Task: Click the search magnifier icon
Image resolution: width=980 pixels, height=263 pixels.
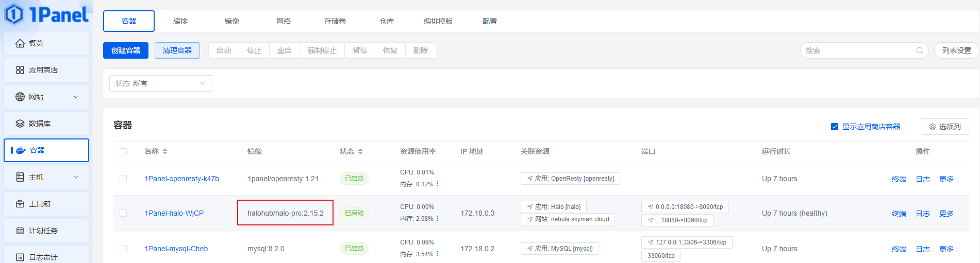Action: pos(919,50)
